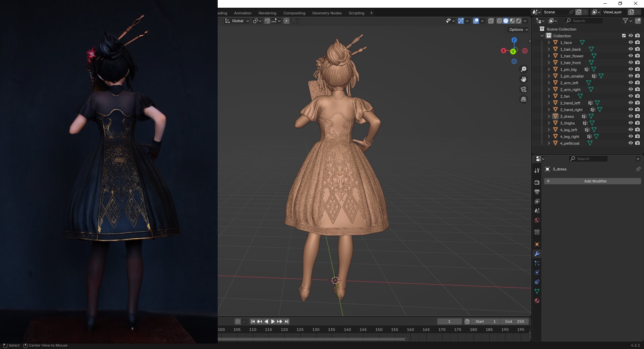
Task: Enable wireframe viewport shading
Action: 499,21
